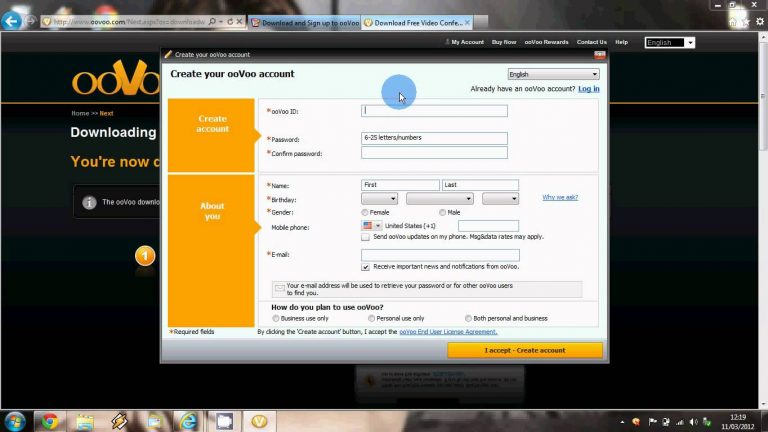Show hidden system tray icons
Image resolution: width=768 pixels, height=432 pixels.
point(622,422)
